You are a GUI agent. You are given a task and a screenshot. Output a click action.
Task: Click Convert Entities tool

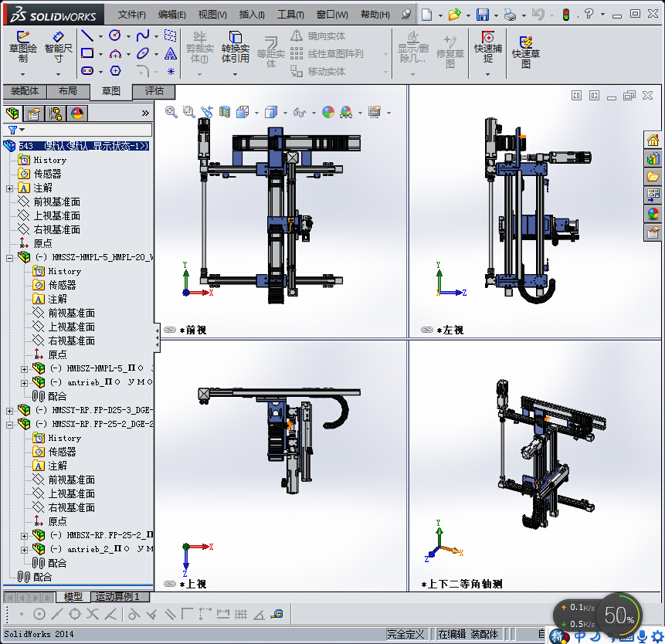click(236, 47)
